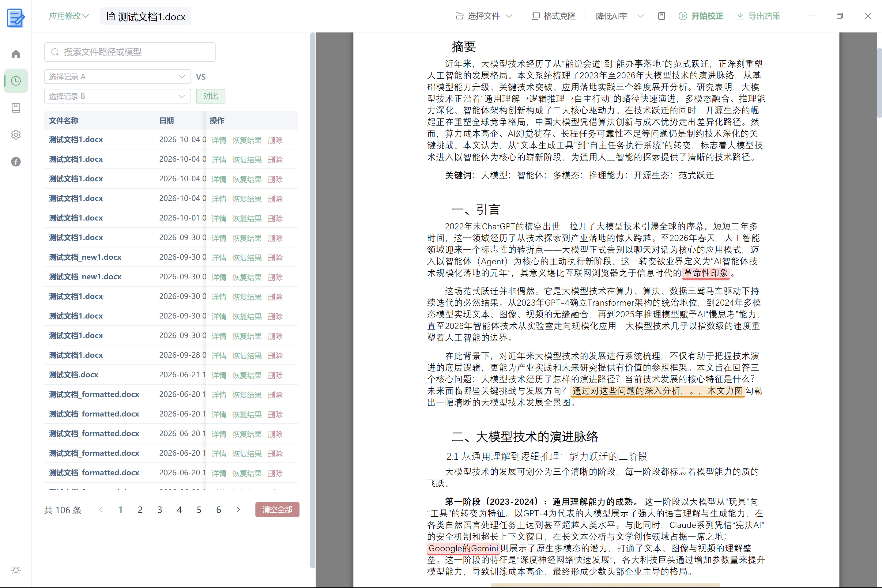Viewport: 882px width, 588px height.
Task: Select the 测试文档1.docx tab
Action: click(146, 17)
